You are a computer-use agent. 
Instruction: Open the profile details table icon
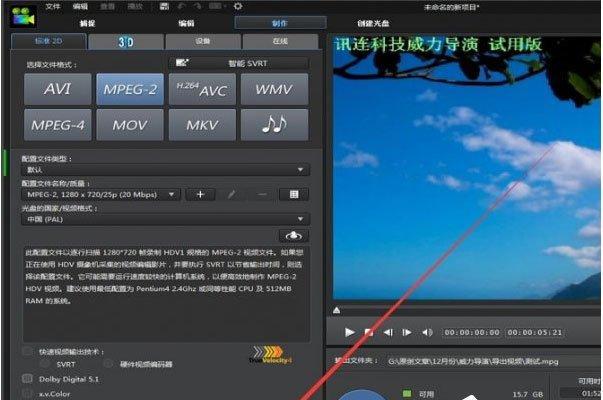click(294, 195)
